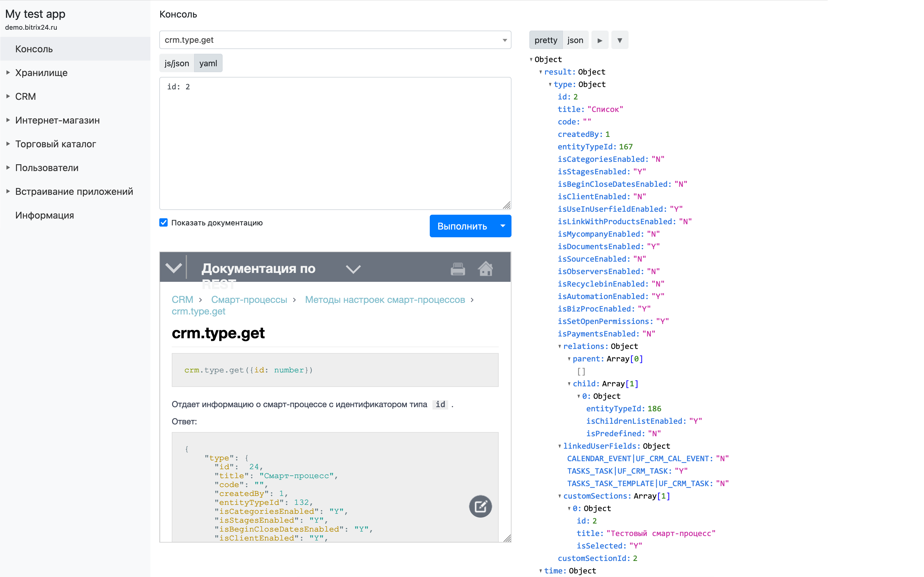Uncheck Показать документацию checkbox

pyautogui.click(x=163, y=222)
